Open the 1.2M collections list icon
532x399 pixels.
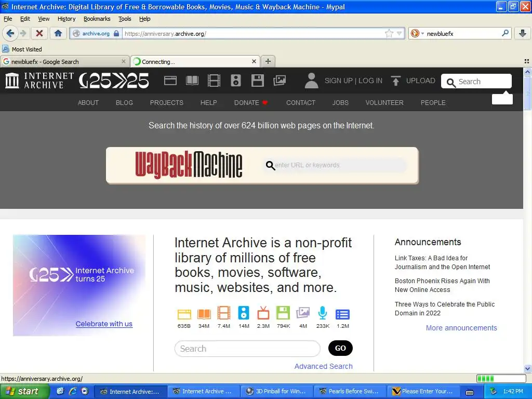point(343,314)
